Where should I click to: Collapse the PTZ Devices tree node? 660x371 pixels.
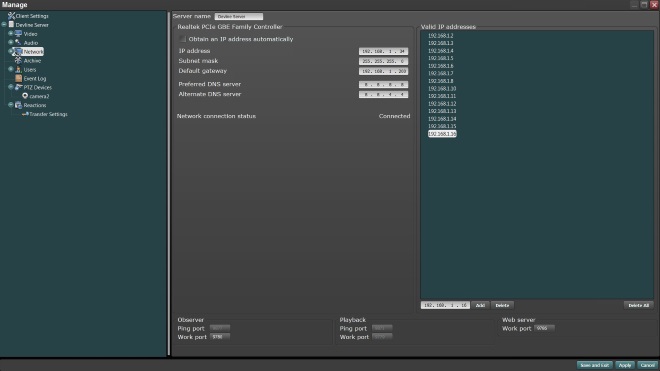pyautogui.click(x=11, y=87)
